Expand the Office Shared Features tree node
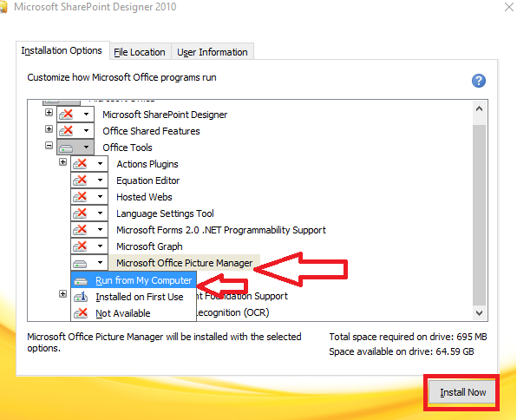Screen dimensions: 517x420 49,129
